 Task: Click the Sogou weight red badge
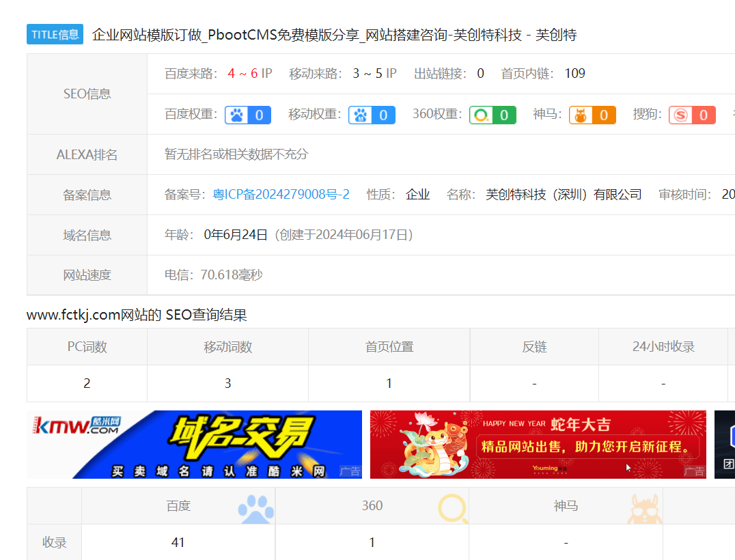pyautogui.click(x=693, y=115)
